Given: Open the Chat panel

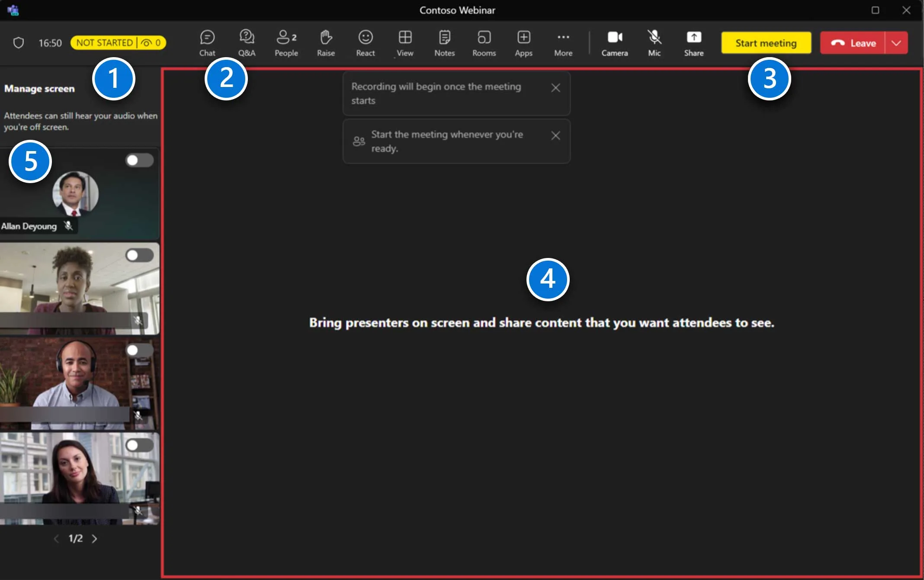Looking at the screenshot, I should tap(207, 43).
